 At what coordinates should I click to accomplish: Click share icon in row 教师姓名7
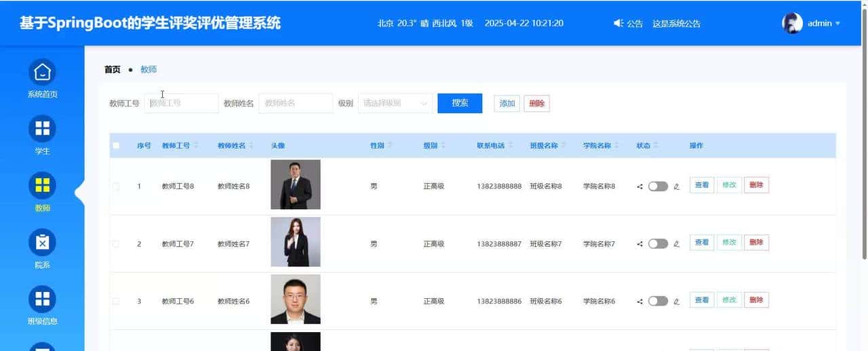tap(640, 244)
